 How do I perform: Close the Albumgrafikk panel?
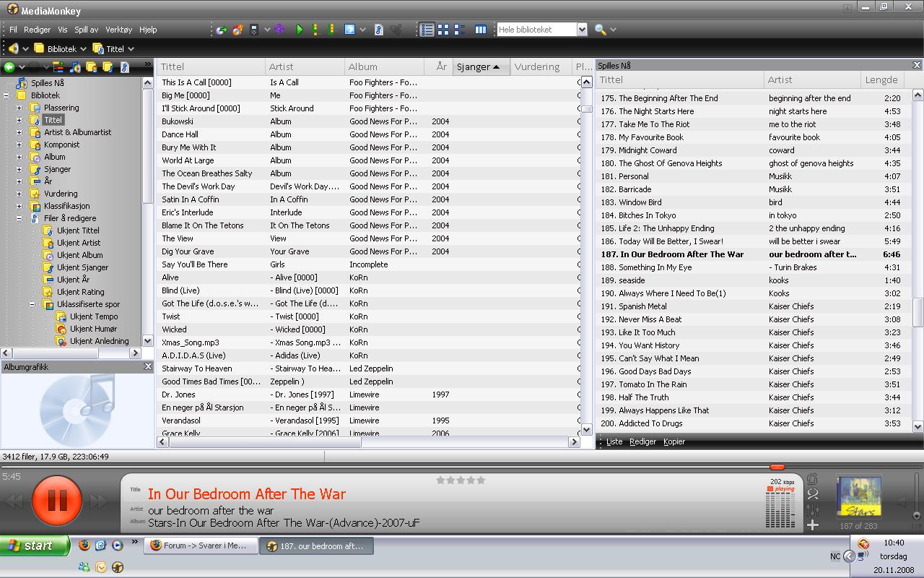click(148, 366)
